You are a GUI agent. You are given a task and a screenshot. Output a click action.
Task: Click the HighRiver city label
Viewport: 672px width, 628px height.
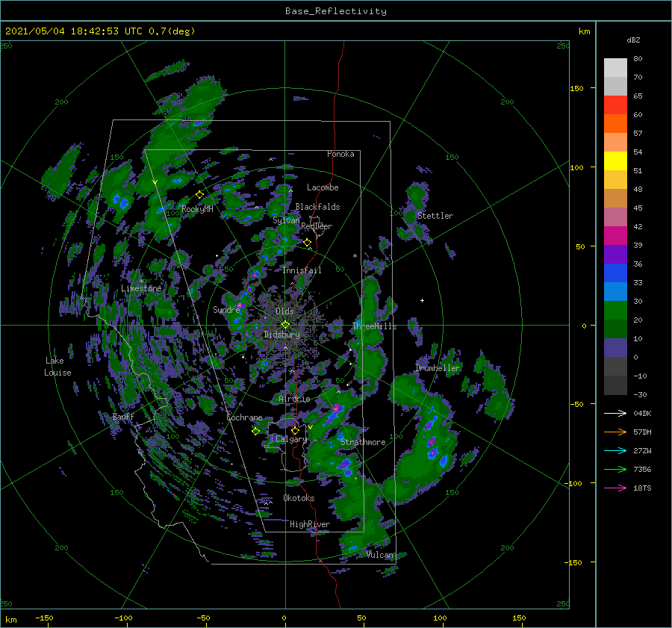tap(310, 524)
